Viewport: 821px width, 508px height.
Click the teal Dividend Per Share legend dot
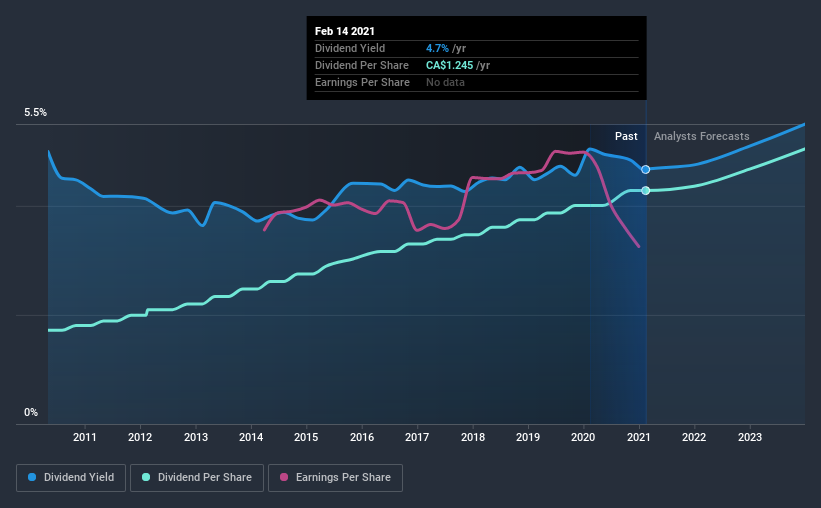146,477
